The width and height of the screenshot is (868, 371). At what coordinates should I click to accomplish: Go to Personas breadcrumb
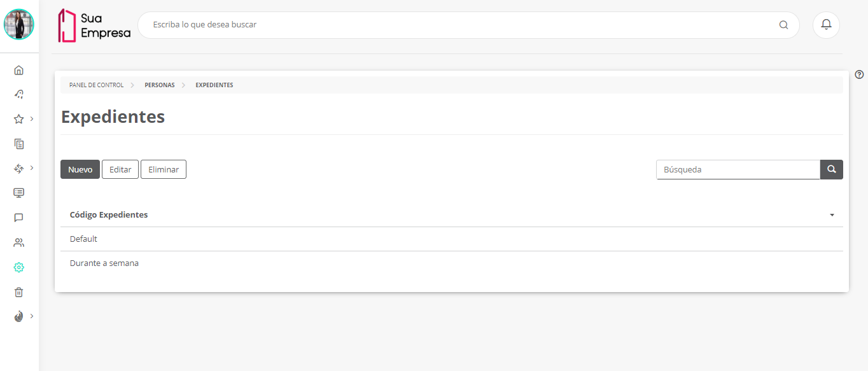pyautogui.click(x=159, y=85)
